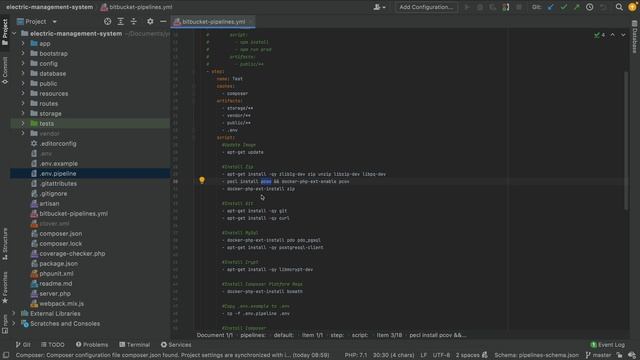Viewport: 640px width, 360px height.
Task: Select the bitbucket-pipelines.yml editor tab
Action: pyautogui.click(x=213, y=22)
